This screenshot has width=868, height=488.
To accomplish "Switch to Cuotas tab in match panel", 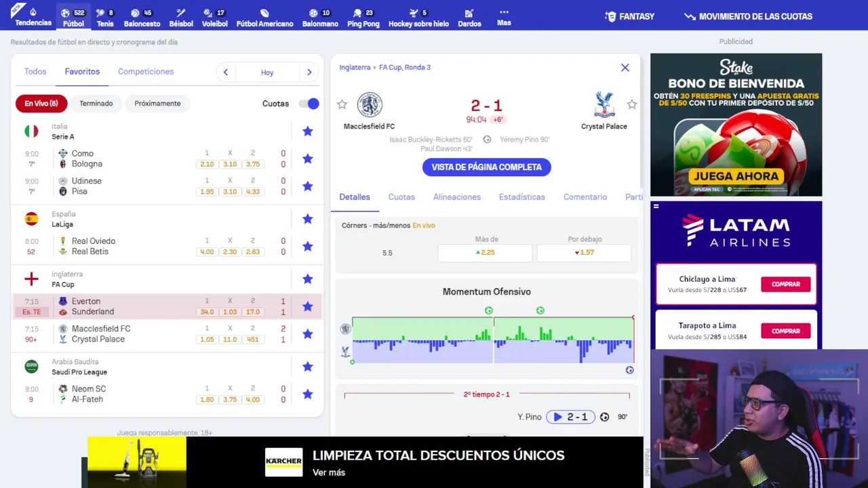I will [401, 197].
